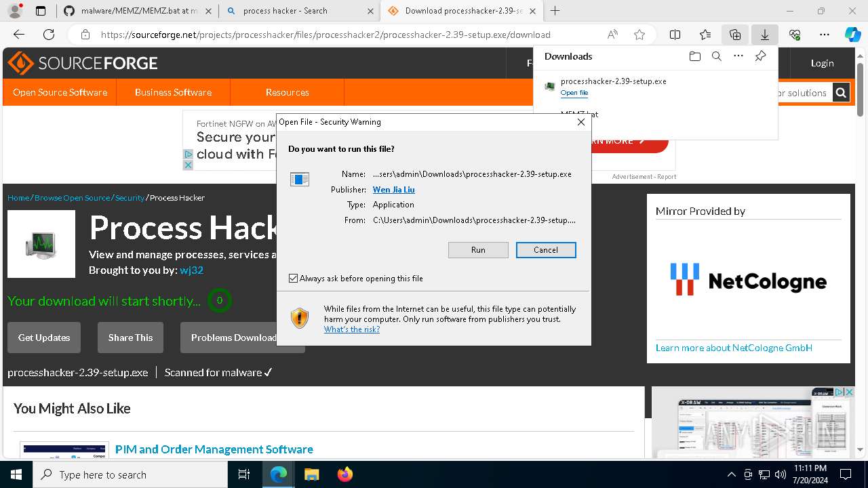Switch to process hacker Search tab
This screenshot has height=488, width=868.
(299, 10)
